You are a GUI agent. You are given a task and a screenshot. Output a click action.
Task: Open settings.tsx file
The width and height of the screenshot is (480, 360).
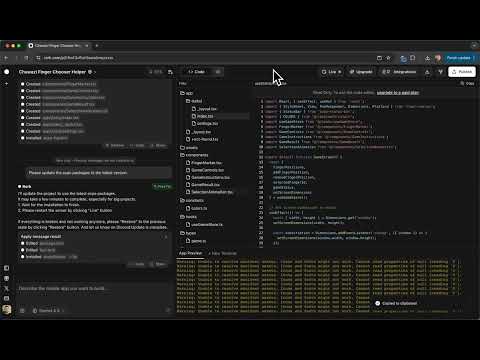coord(205,123)
